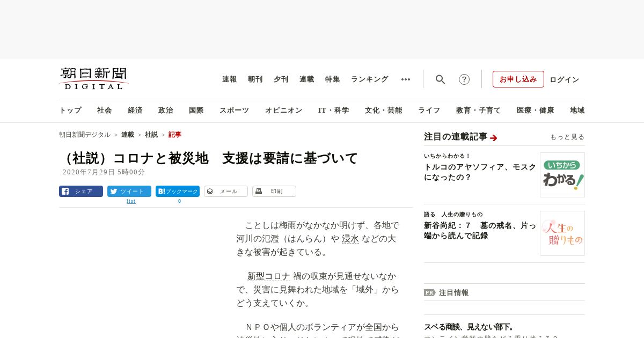Image resolution: width=644 pixels, height=338 pixels.
Task: Click the お申し込み subscribe button
Action: [518, 79]
